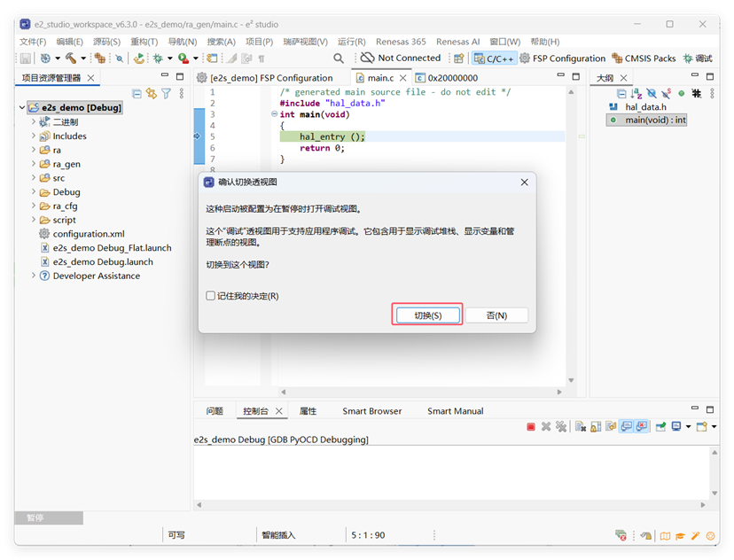
Task: Open the dropdown arrow next to Debug bug icon
Action: [170, 58]
